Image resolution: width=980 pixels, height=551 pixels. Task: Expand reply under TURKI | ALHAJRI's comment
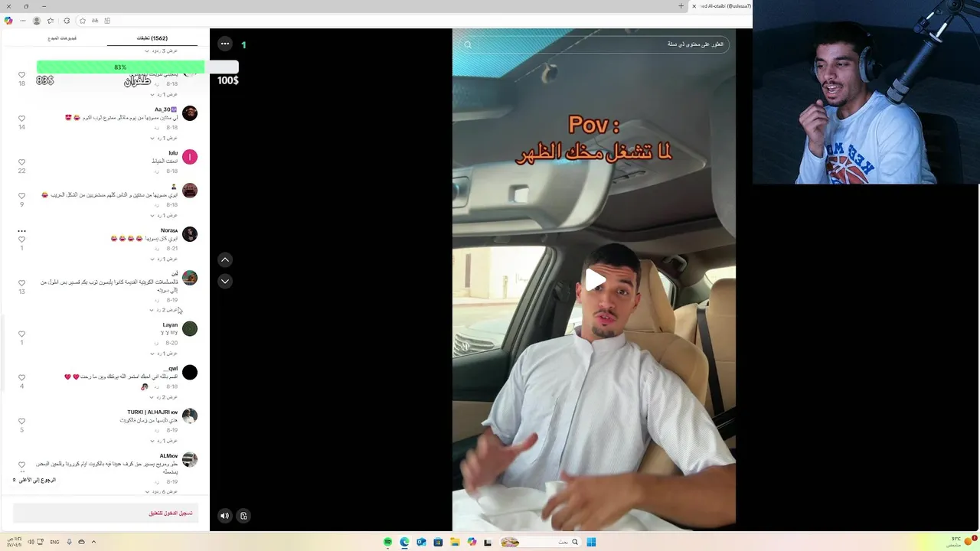[163, 441]
